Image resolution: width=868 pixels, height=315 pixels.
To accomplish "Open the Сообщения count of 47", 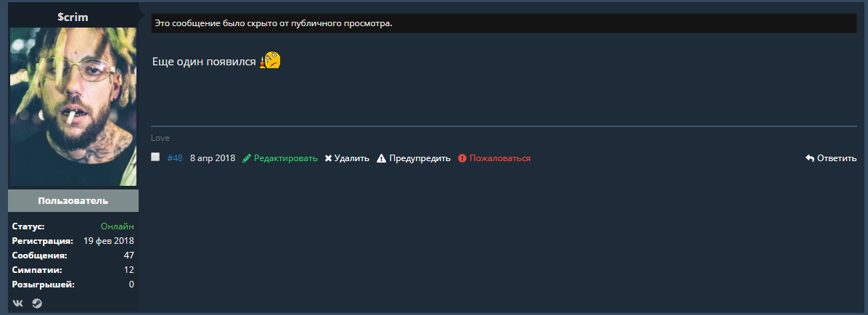I will pyautogui.click(x=128, y=255).
